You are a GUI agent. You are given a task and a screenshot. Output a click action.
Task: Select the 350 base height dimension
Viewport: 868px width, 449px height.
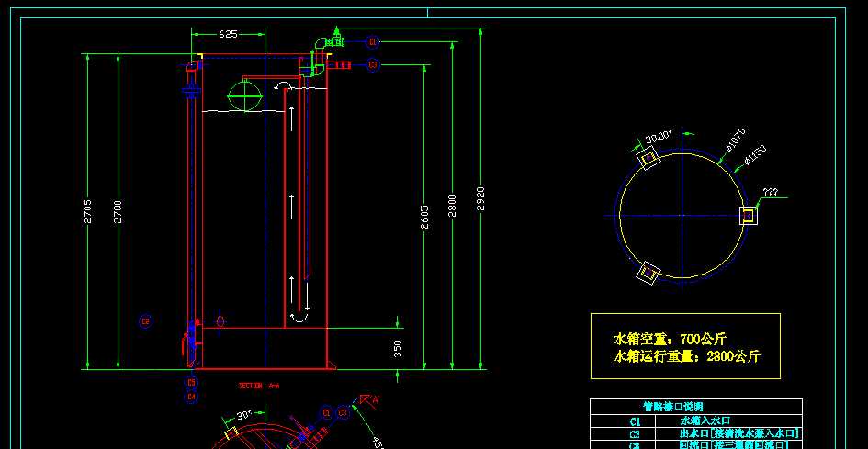[x=398, y=348]
